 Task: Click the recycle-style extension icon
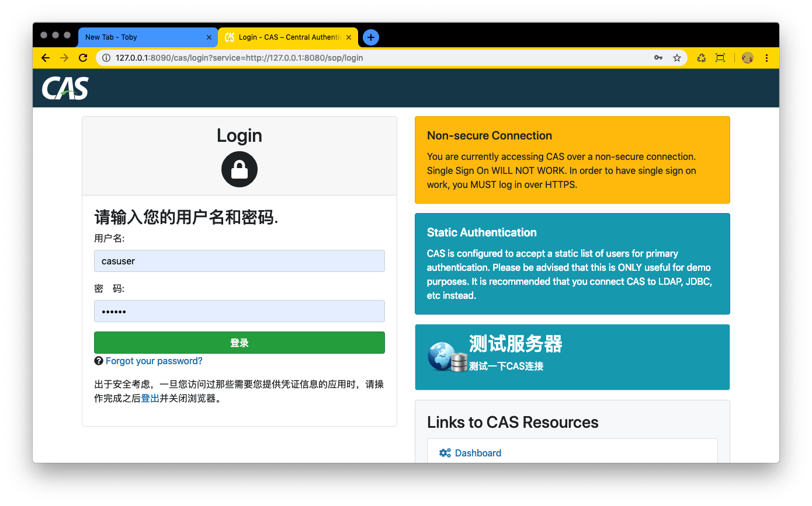[701, 58]
